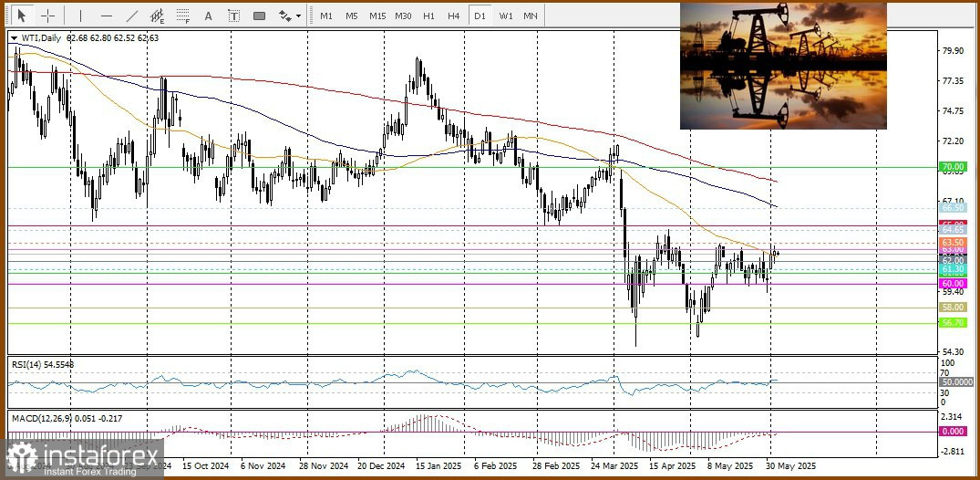Switch to M1 timeframe

(x=326, y=16)
